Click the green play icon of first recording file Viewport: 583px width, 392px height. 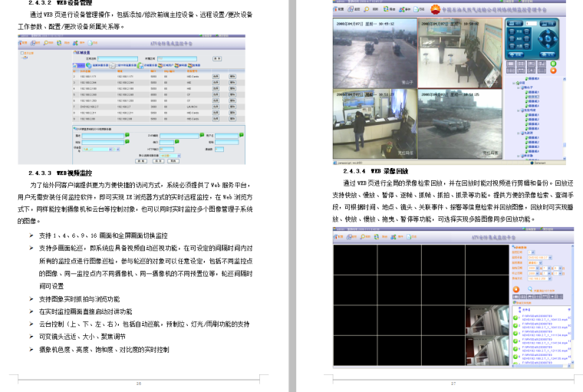[x=516, y=316]
